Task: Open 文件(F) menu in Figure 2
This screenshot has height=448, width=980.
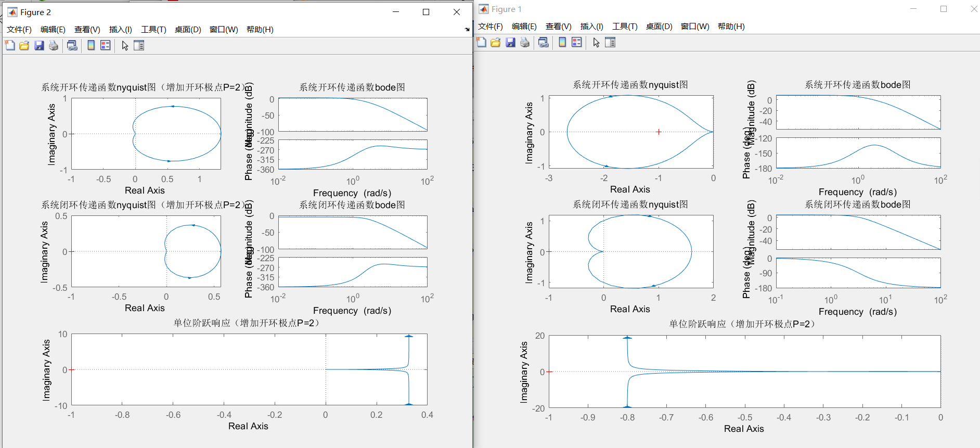Action: (x=19, y=30)
